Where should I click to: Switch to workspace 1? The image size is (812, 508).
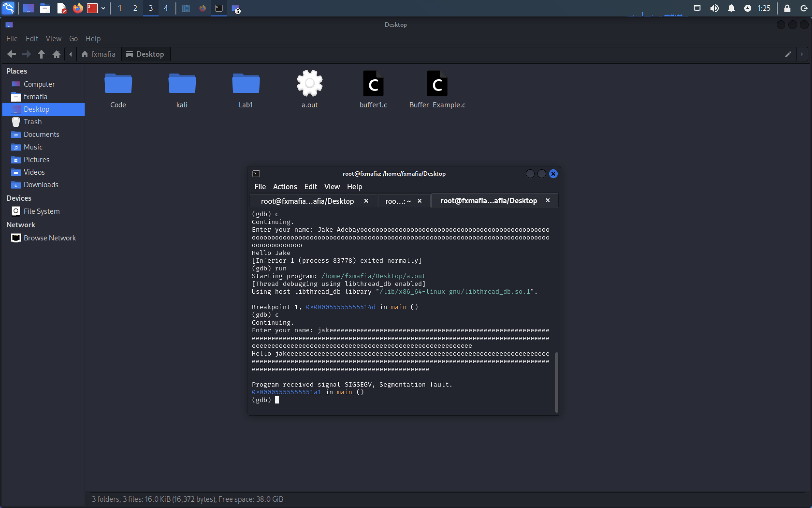120,8
